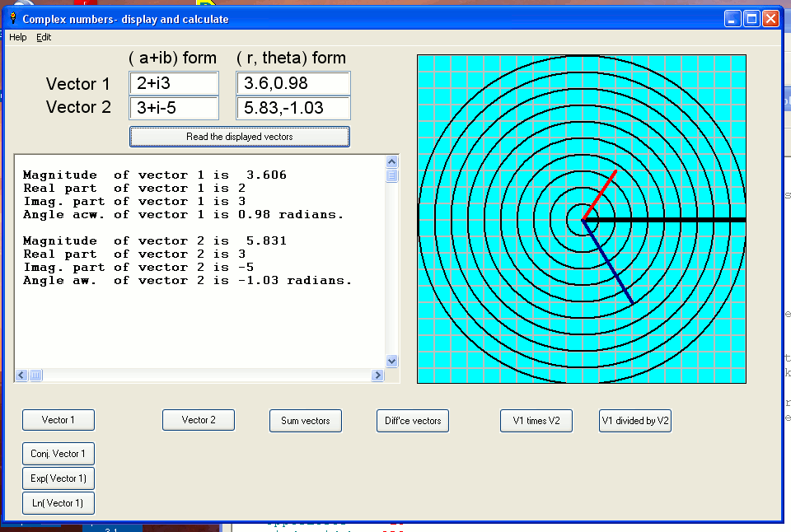The image size is (791, 532).
Task: Open the Edit menu
Action: click(44, 37)
